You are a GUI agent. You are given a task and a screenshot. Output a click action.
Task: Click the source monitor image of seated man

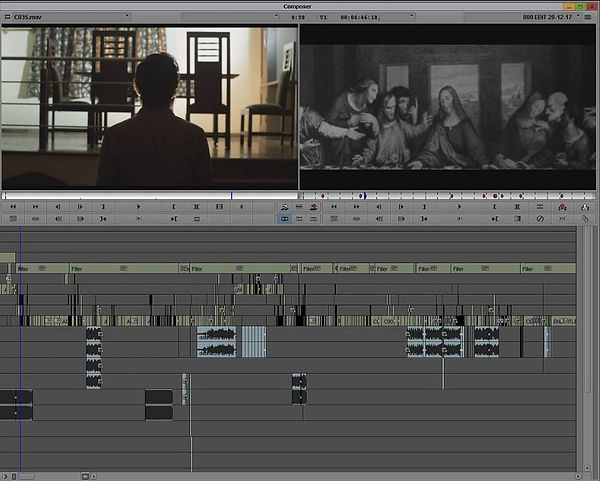[150, 107]
